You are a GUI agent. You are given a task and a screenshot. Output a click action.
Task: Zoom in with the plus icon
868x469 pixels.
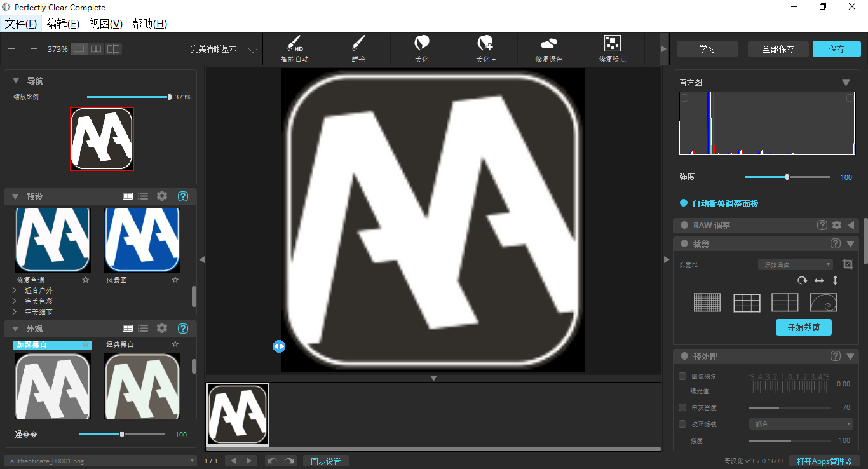[x=34, y=49]
